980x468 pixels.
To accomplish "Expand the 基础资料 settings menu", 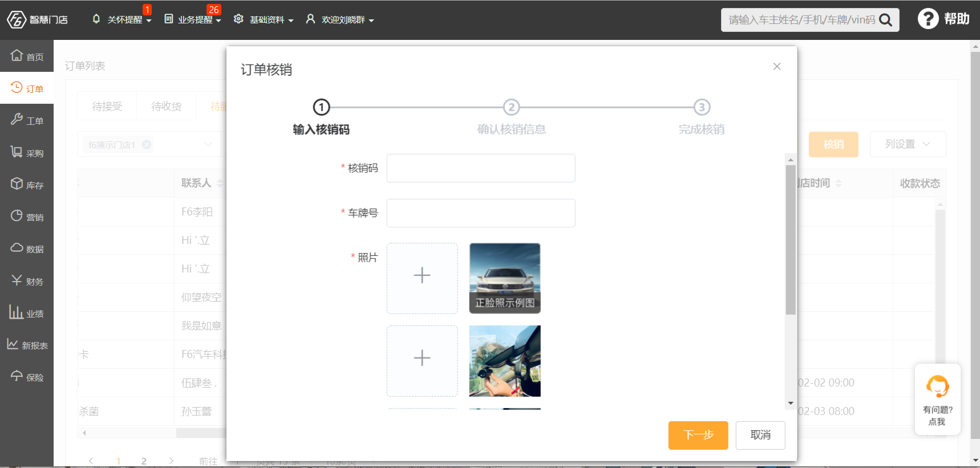I will click(264, 19).
